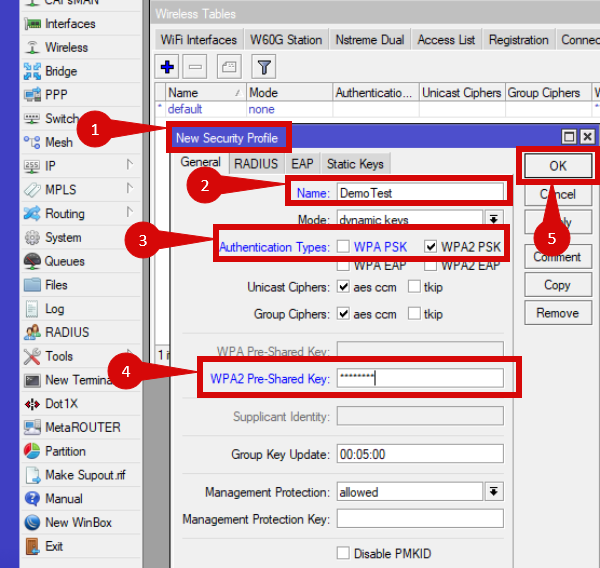Add a new entry with the plus icon
The width and height of the screenshot is (600, 568).
tap(167, 67)
